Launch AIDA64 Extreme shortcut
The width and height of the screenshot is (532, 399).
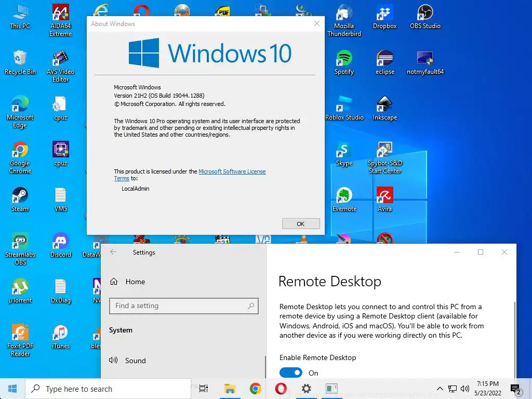coord(60,20)
